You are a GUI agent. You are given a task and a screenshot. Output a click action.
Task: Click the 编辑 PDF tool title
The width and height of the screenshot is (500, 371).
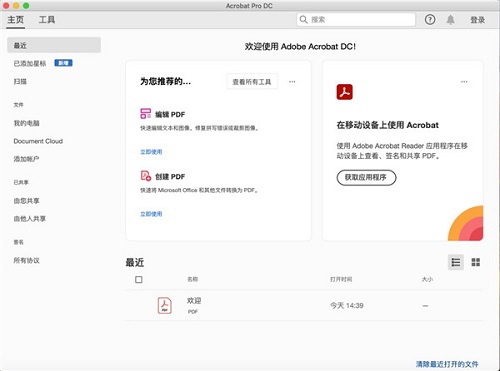coord(170,115)
